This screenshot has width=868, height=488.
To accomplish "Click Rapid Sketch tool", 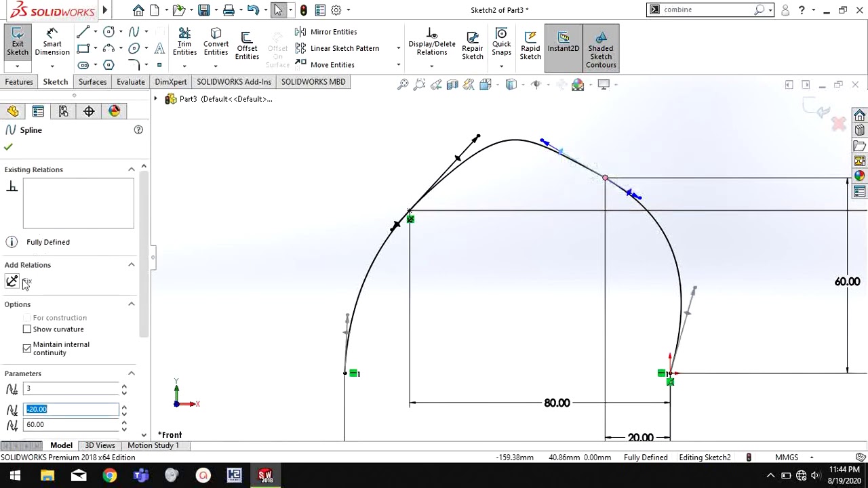I will 530,44.
